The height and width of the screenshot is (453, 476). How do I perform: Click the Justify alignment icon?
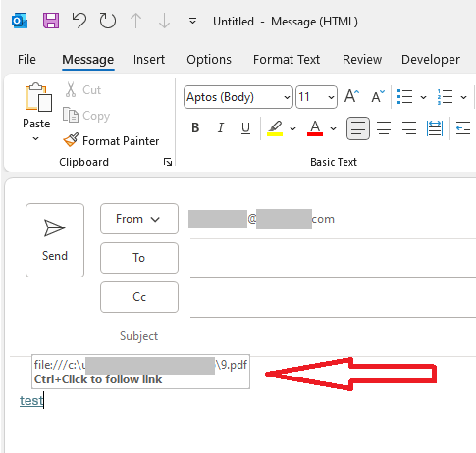point(435,128)
